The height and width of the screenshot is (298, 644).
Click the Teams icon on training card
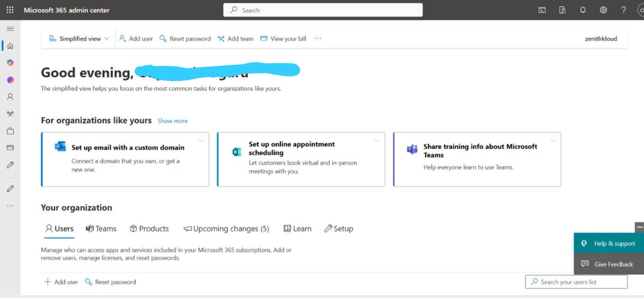click(x=412, y=150)
